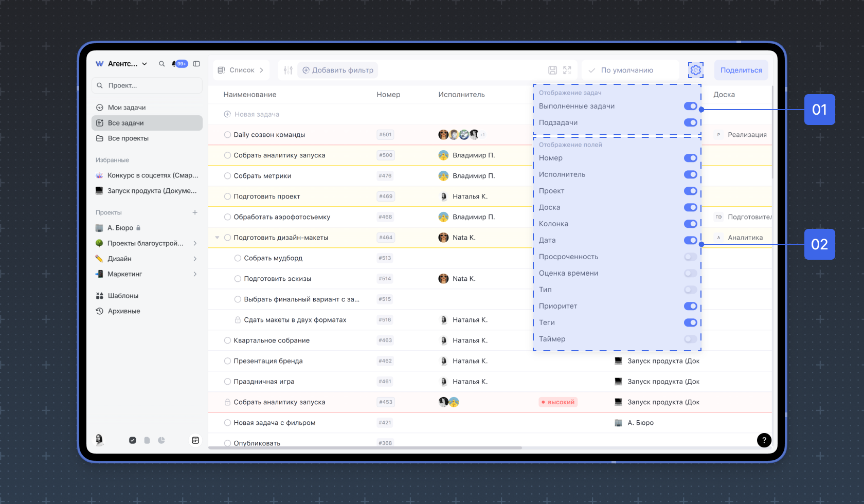Turn on the Таймер field toggle

tap(690, 339)
